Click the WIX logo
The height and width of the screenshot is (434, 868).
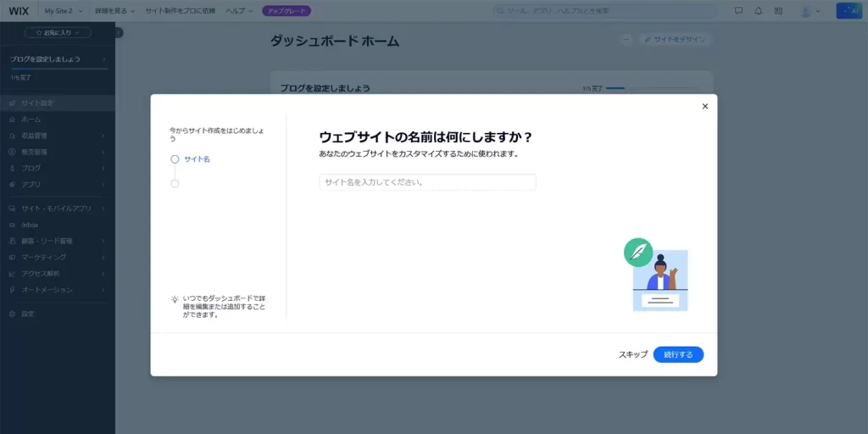[19, 11]
